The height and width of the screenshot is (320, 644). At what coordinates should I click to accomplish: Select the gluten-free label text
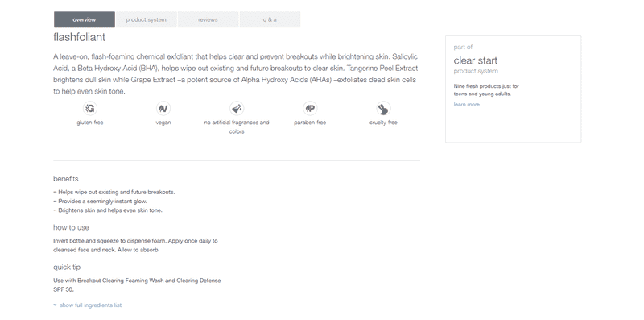[90, 123]
